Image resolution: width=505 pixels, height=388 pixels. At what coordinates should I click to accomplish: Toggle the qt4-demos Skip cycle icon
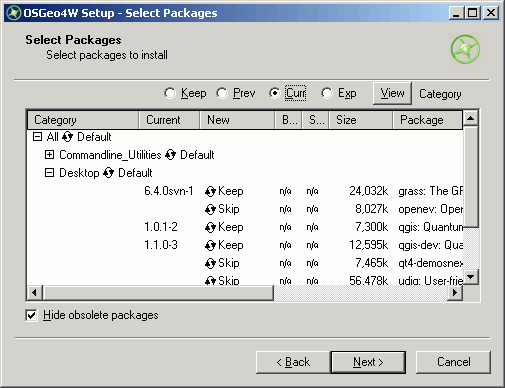click(x=210, y=263)
